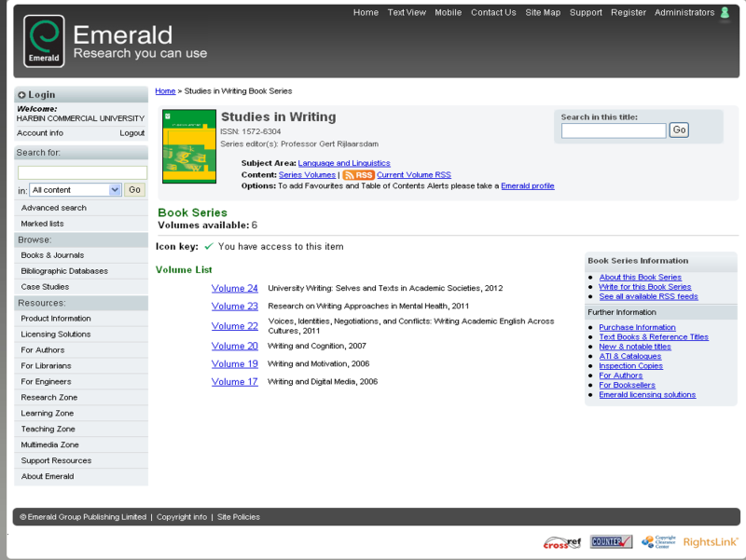The image size is (746, 560).
Task: Open New & notable titles
Action: pyautogui.click(x=635, y=347)
